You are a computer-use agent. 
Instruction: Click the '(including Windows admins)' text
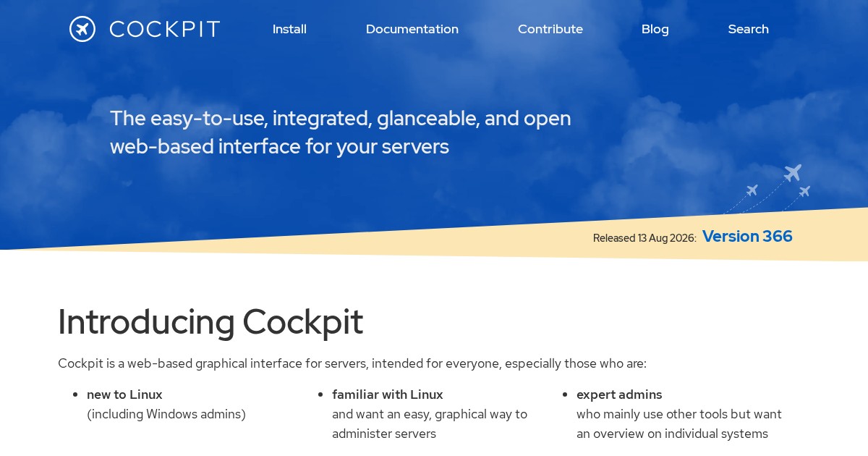click(x=166, y=414)
